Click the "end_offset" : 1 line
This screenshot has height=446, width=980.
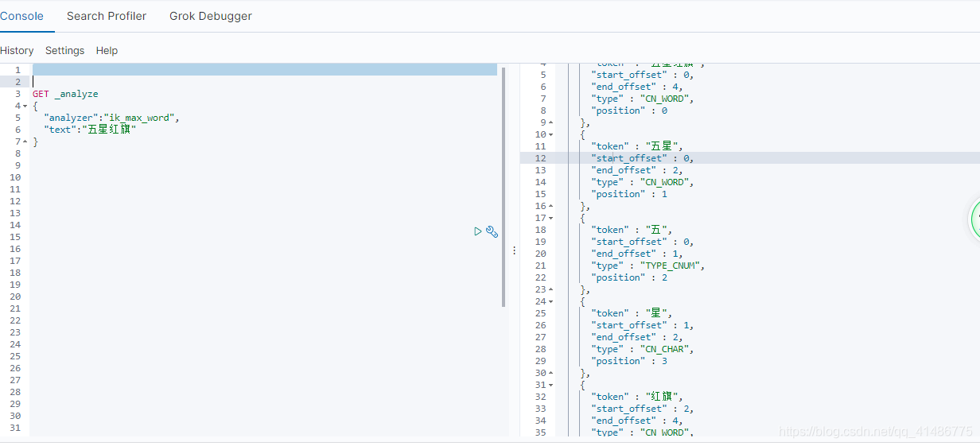(x=637, y=254)
